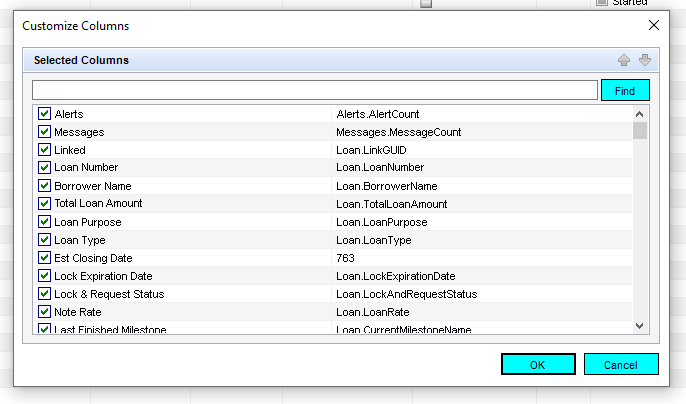Select the Linked column row label
Viewport: 686px width, 404px height.
coord(70,150)
